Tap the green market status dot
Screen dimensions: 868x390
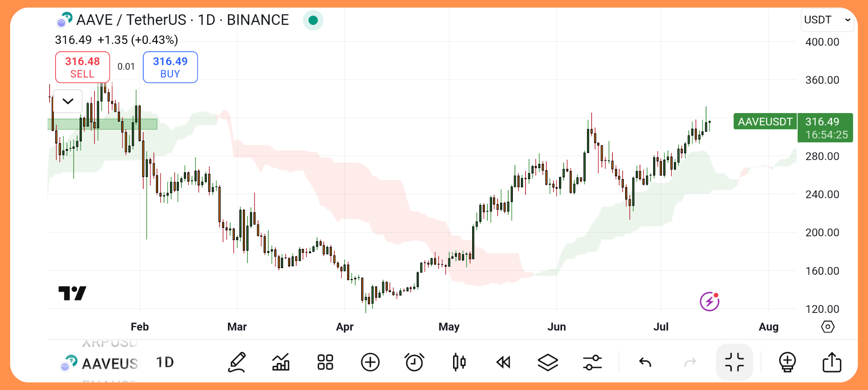click(x=313, y=20)
